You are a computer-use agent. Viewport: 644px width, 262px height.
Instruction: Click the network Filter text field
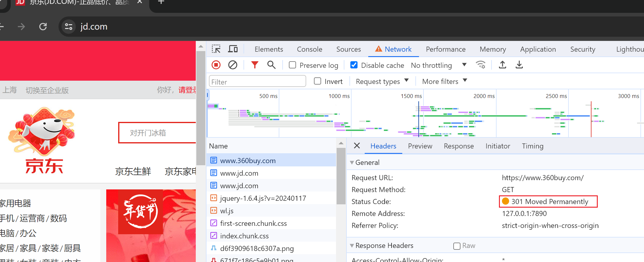pos(257,82)
